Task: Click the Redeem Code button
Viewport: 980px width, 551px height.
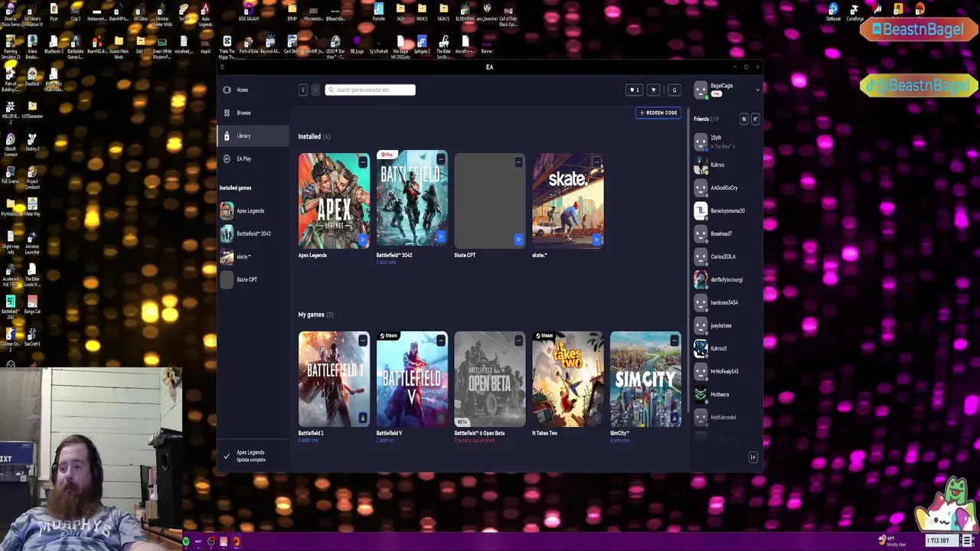Action: tap(658, 112)
